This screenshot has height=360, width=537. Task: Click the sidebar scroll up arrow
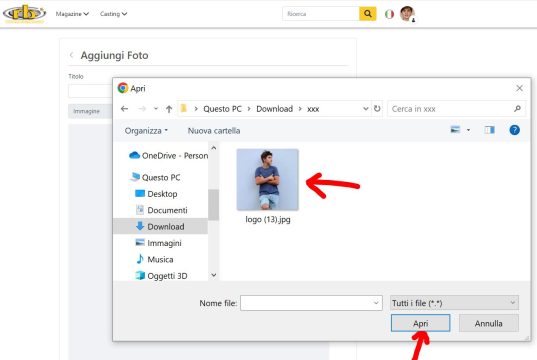click(214, 148)
